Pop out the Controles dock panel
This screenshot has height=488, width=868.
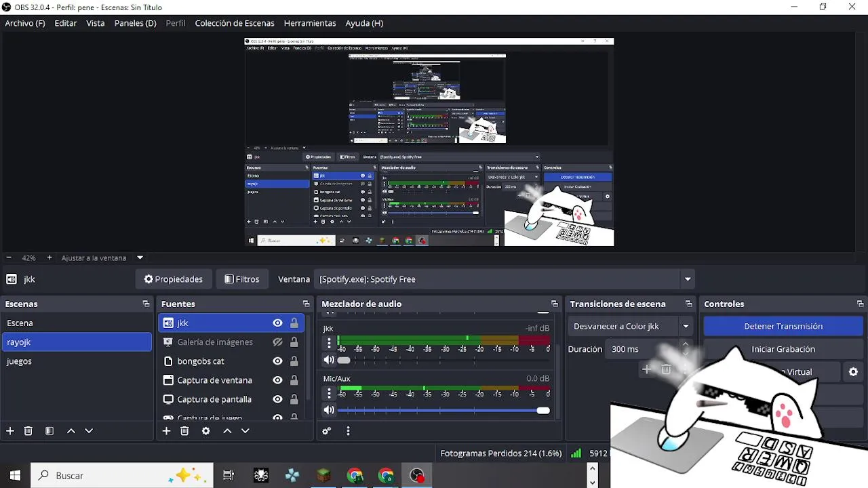861,304
